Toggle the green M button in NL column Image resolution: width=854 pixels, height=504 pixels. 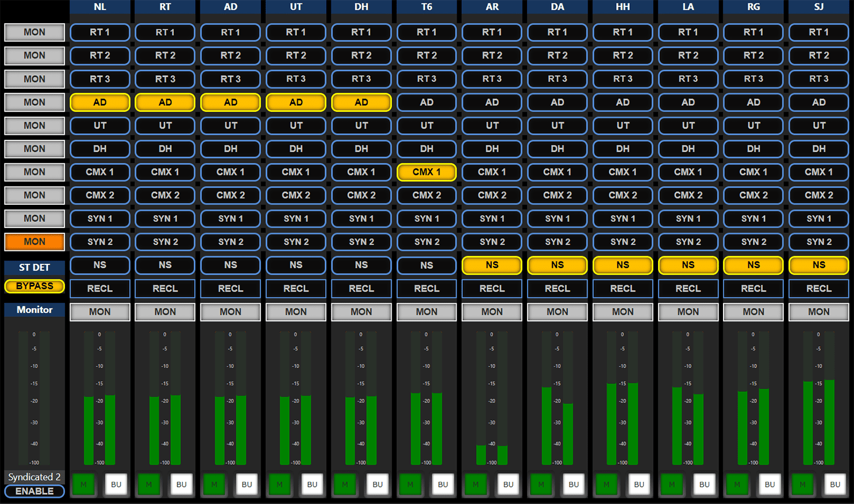point(84,484)
